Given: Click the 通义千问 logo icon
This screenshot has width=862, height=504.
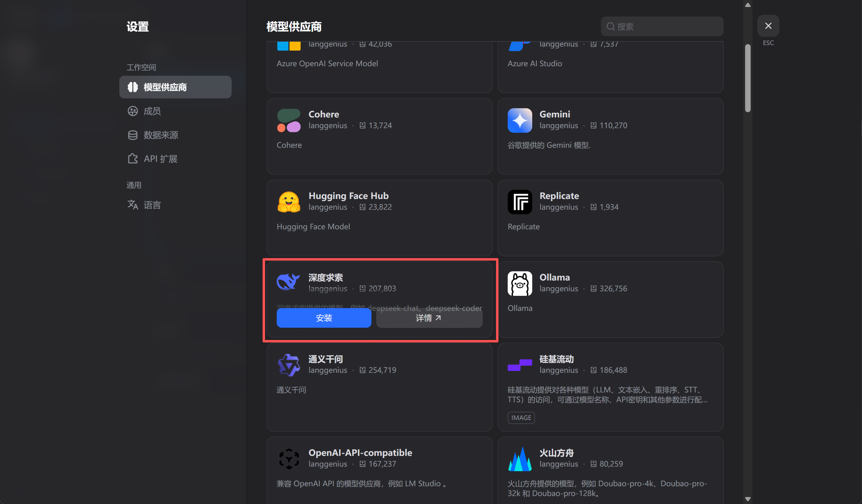Looking at the screenshot, I should (x=289, y=365).
